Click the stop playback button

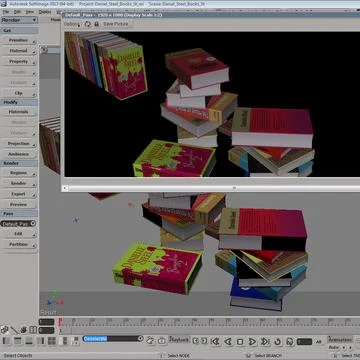tap(240, 341)
